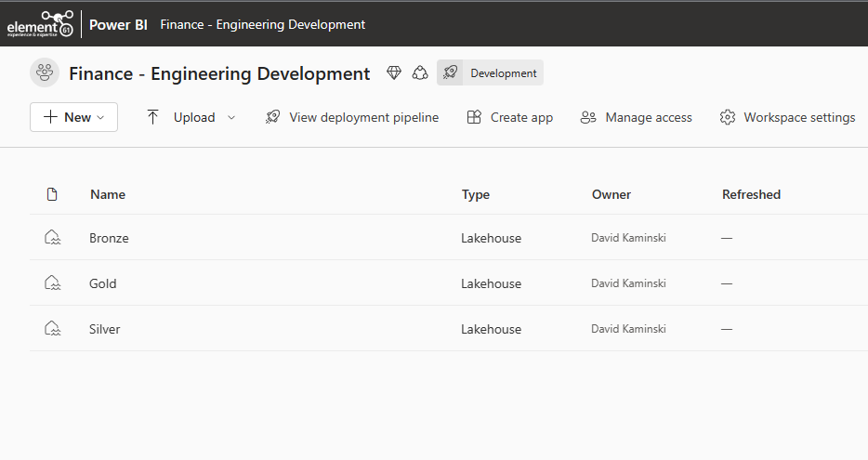The width and height of the screenshot is (868, 460).
Task: Click the plus icon on New button
Action: 50,117
